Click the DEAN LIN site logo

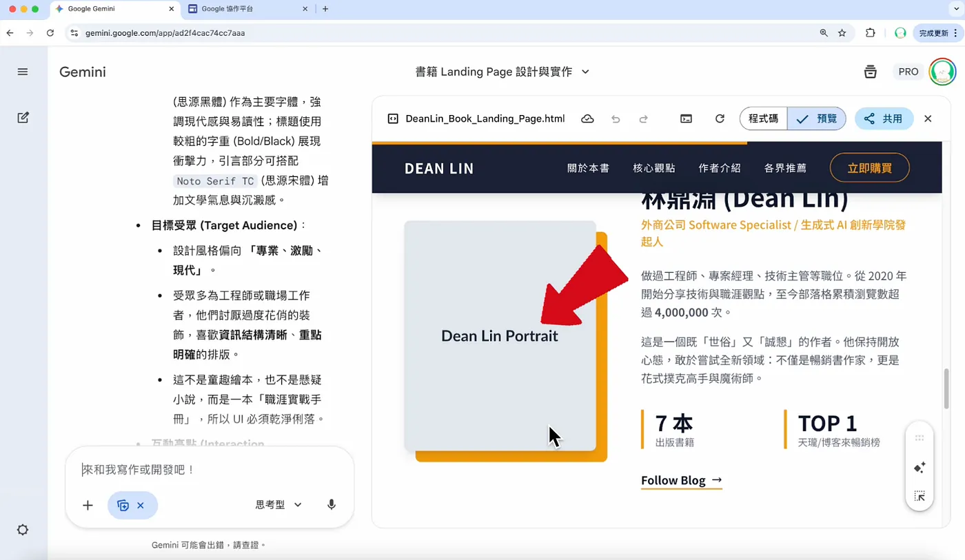439,168
